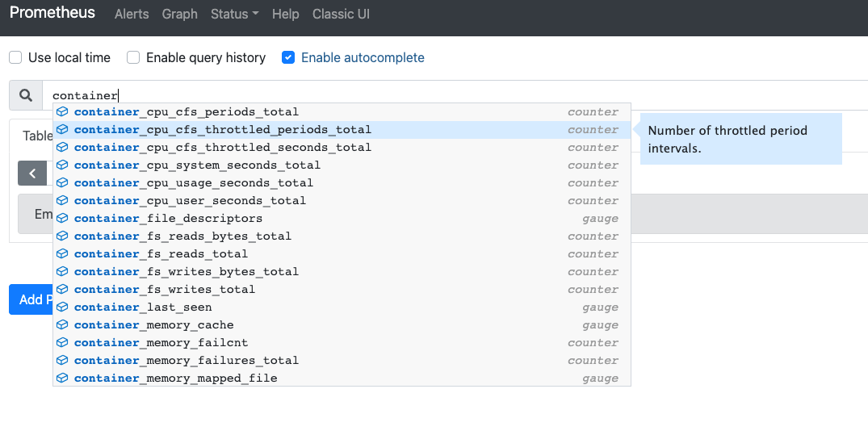Enable the Use local time checkbox
The height and width of the screenshot is (435, 868).
[x=15, y=57]
